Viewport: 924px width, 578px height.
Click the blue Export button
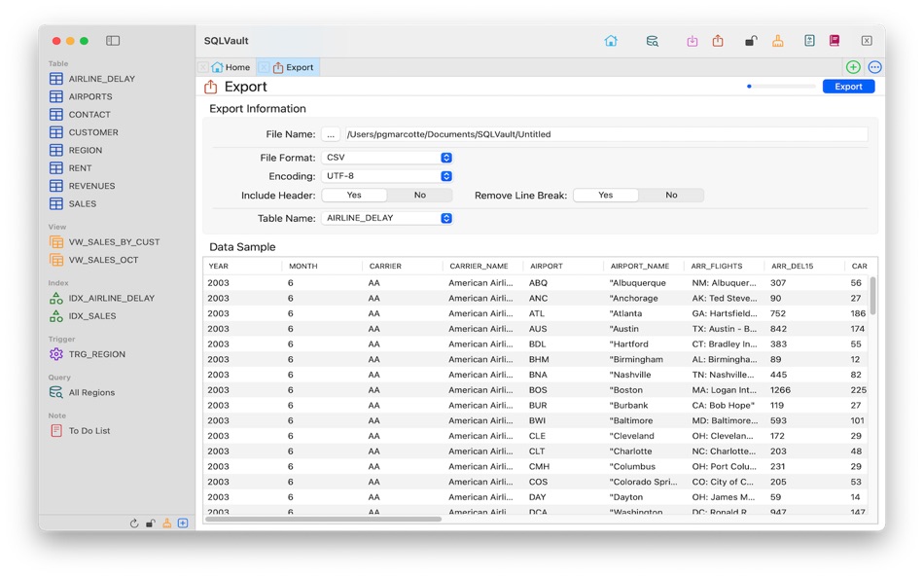click(x=848, y=87)
